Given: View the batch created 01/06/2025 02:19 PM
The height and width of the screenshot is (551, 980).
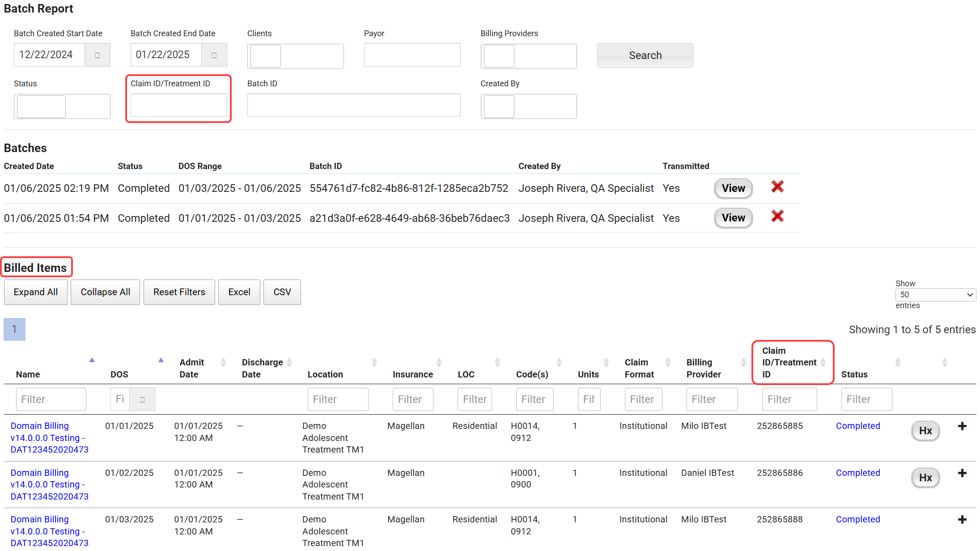Looking at the screenshot, I should click(x=733, y=188).
